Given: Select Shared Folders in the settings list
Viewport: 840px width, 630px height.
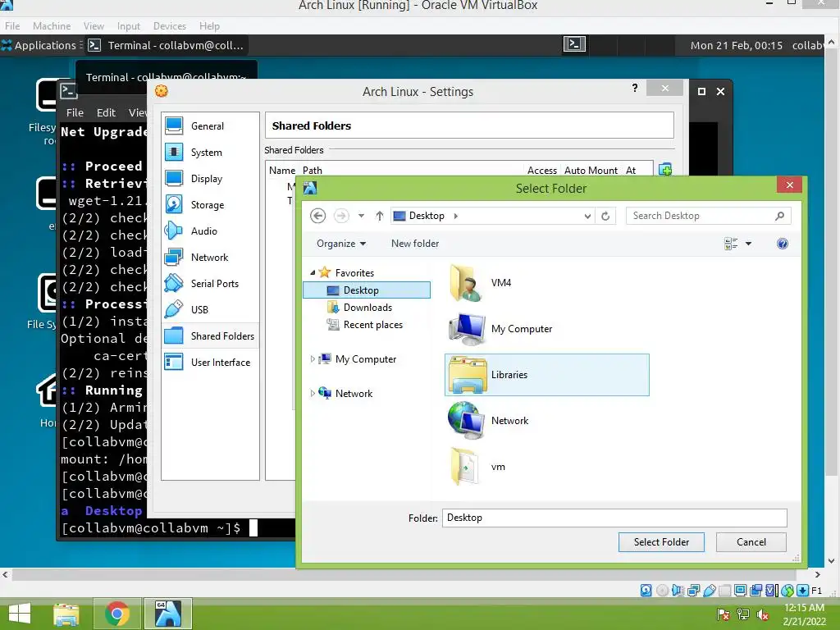Looking at the screenshot, I should [210, 336].
